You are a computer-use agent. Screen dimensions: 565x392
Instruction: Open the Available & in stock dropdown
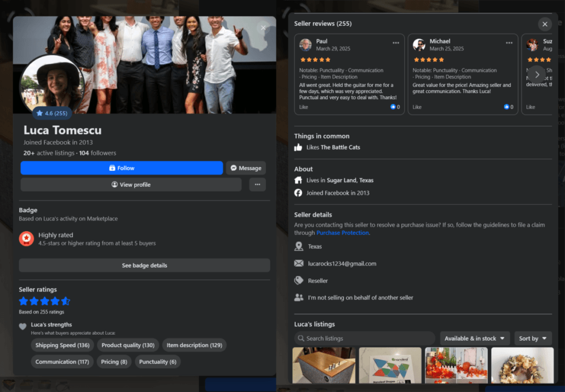(x=474, y=339)
